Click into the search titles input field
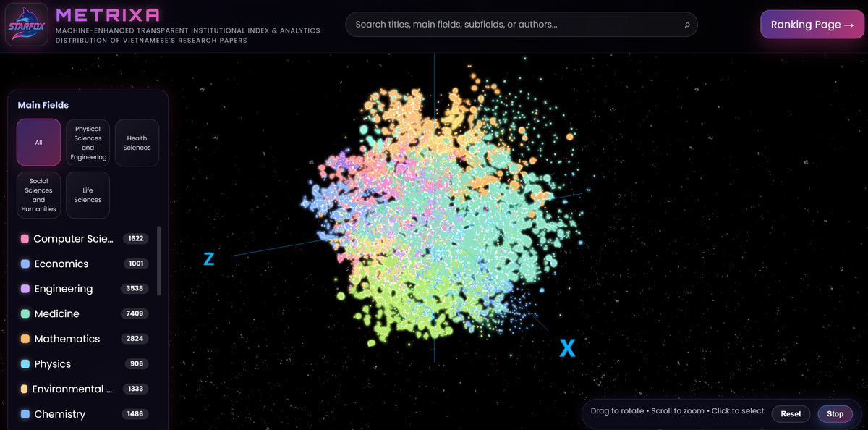 514,25
